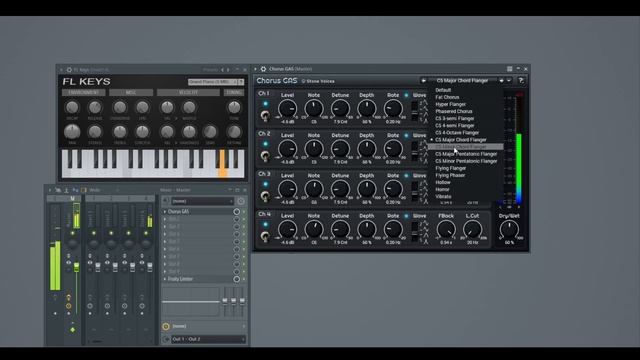Viewport: 640px width, 360px height.
Task: Click the TUNING section header in FL Keys
Action: (x=234, y=93)
